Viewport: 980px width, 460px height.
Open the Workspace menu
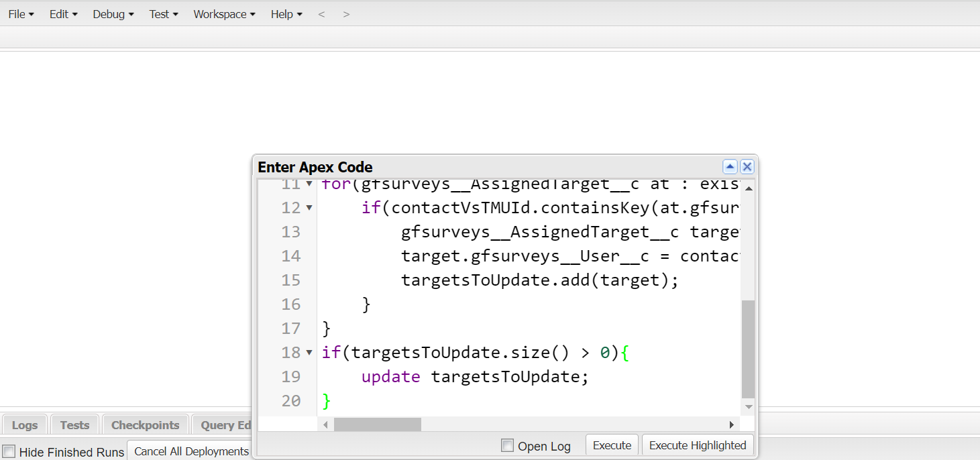point(224,14)
